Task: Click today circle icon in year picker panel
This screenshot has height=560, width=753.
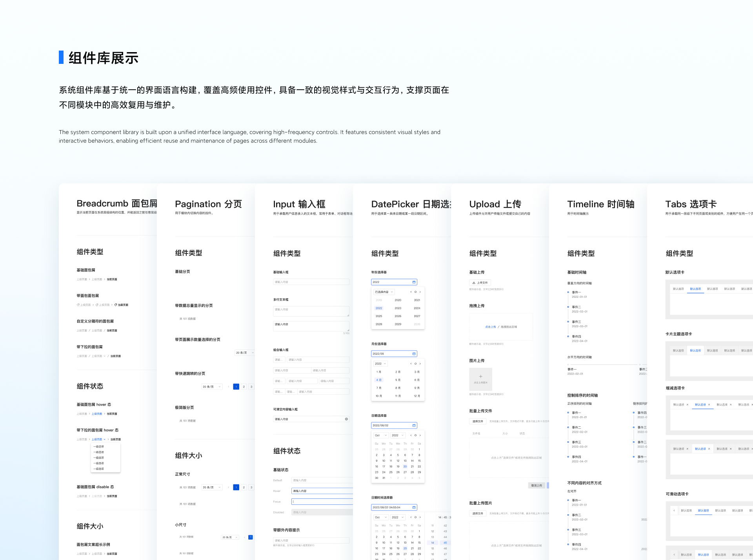Action: click(415, 292)
